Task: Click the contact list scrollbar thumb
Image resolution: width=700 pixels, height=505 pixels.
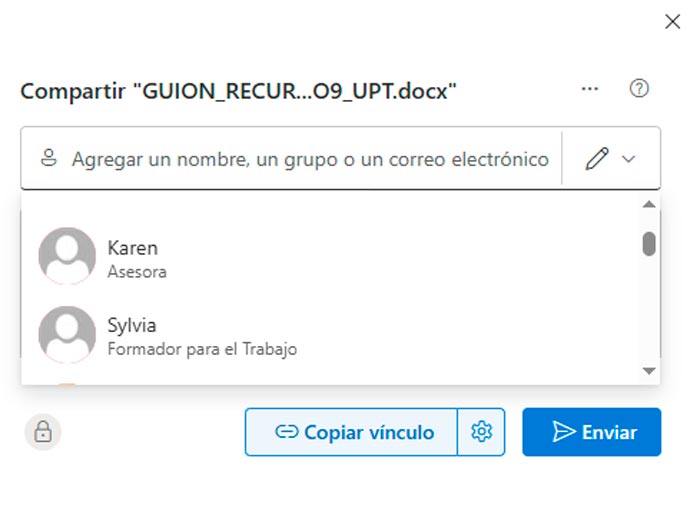Action: pos(649,243)
